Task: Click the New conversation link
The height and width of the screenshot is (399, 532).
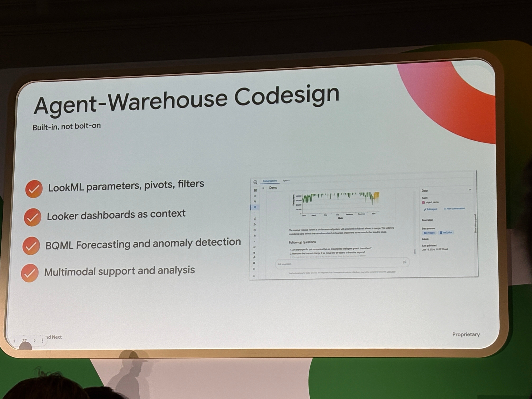Action: tap(454, 208)
